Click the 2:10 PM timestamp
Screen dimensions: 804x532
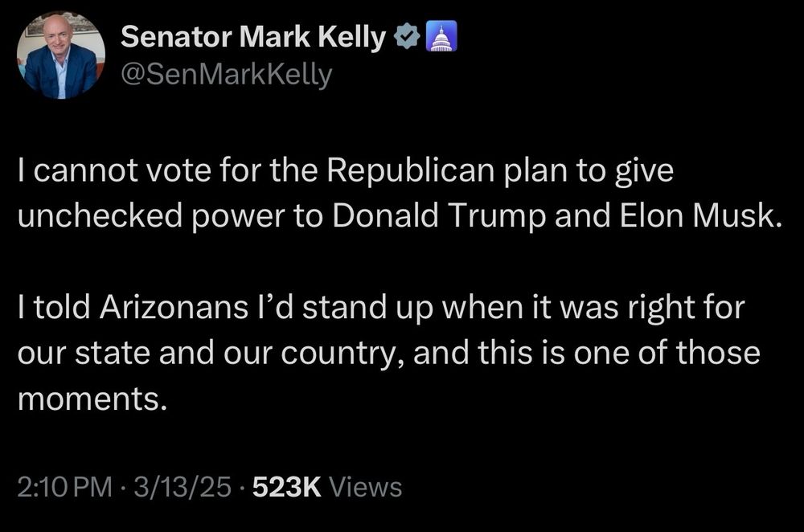pos(64,486)
